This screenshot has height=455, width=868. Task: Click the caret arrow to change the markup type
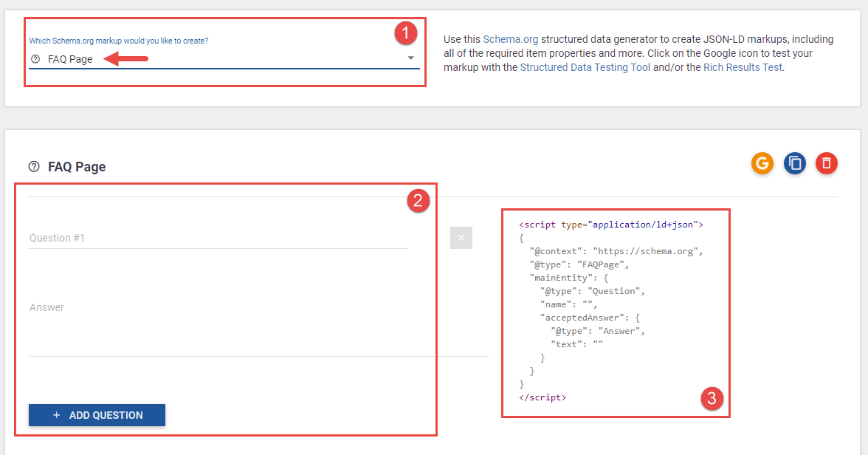point(410,58)
